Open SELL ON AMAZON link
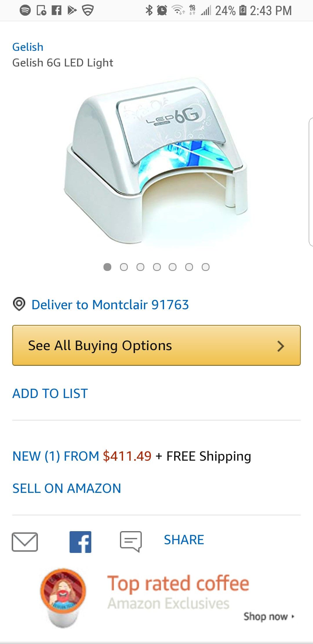This screenshot has width=313, height=644. (x=67, y=489)
